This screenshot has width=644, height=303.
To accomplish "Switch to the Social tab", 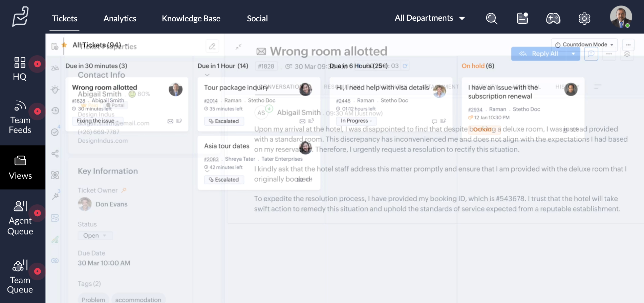I will tap(257, 19).
